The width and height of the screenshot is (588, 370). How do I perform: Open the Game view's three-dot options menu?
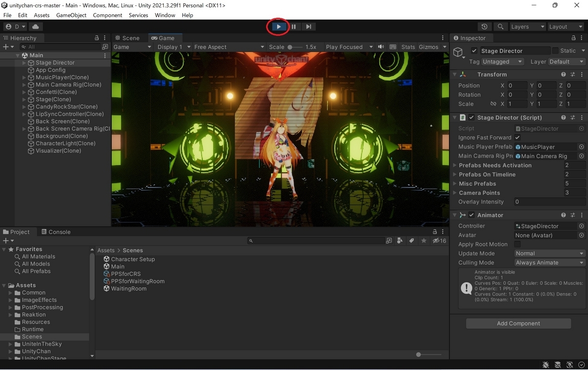pos(443,38)
